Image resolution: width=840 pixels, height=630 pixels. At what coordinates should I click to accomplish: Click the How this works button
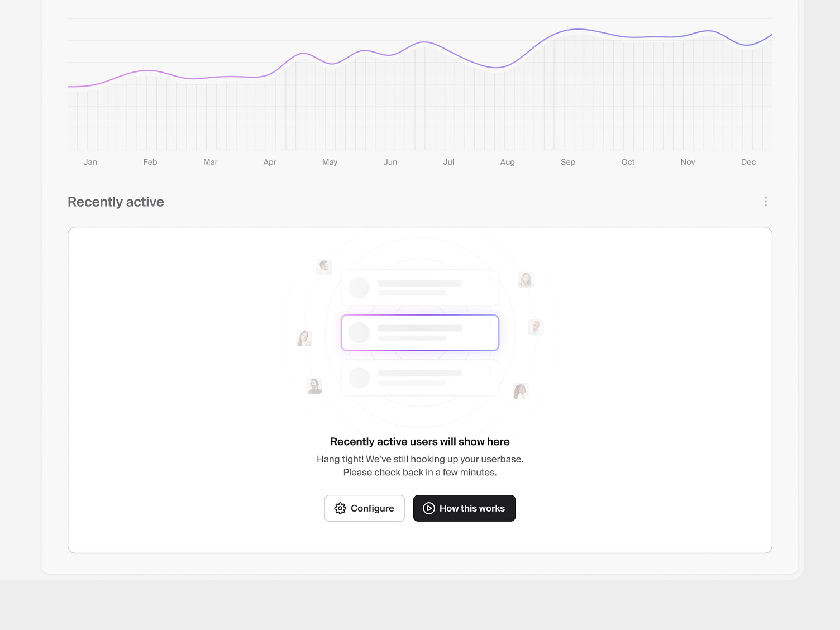[464, 508]
